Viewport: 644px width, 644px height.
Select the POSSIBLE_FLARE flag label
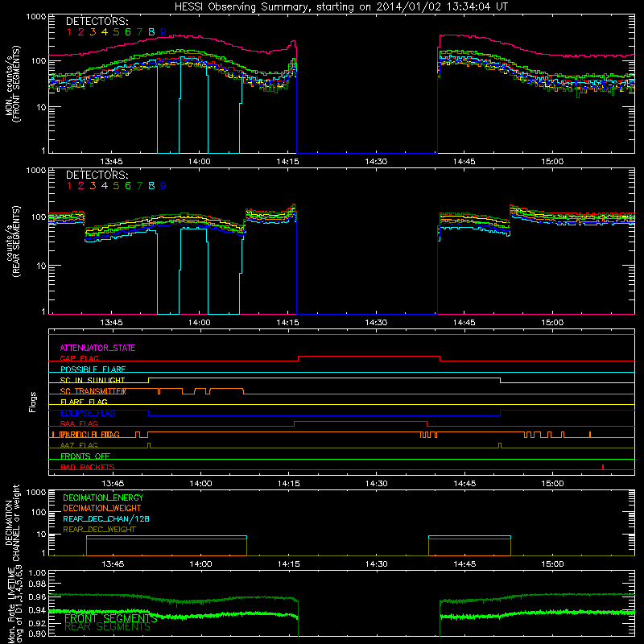pyautogui.click(x=93, y=369)
